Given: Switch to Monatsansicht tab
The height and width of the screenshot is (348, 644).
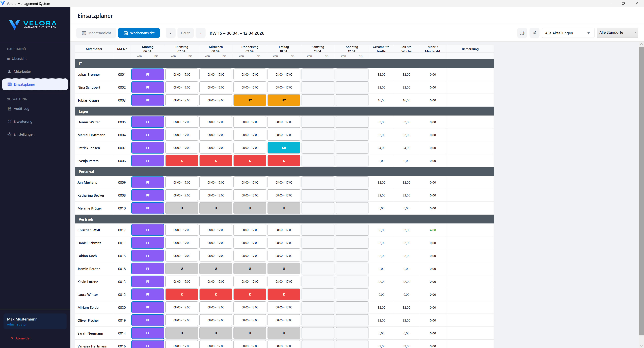Looking at the screenshot, I should point(96,33).
